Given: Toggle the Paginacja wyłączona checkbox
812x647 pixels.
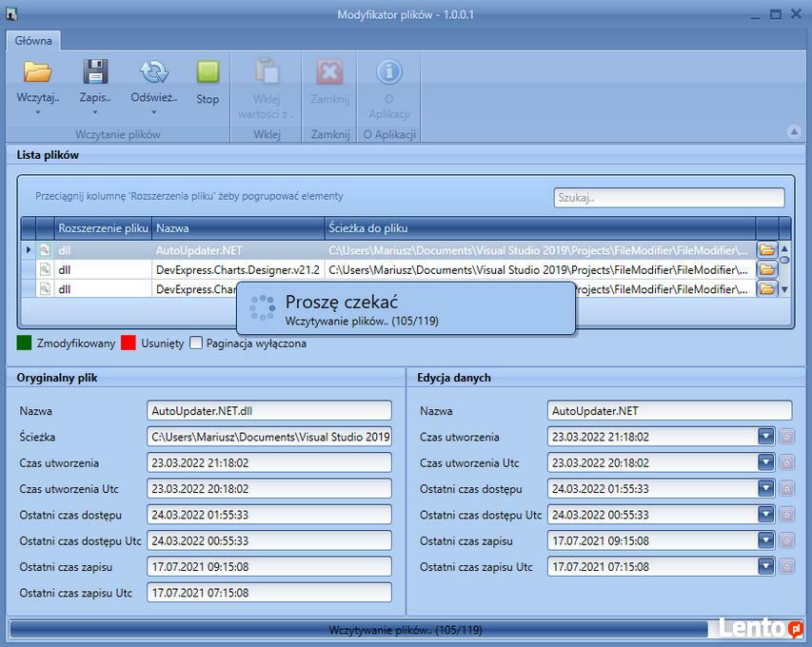Looking at the screenshot, I should point(196,343).
